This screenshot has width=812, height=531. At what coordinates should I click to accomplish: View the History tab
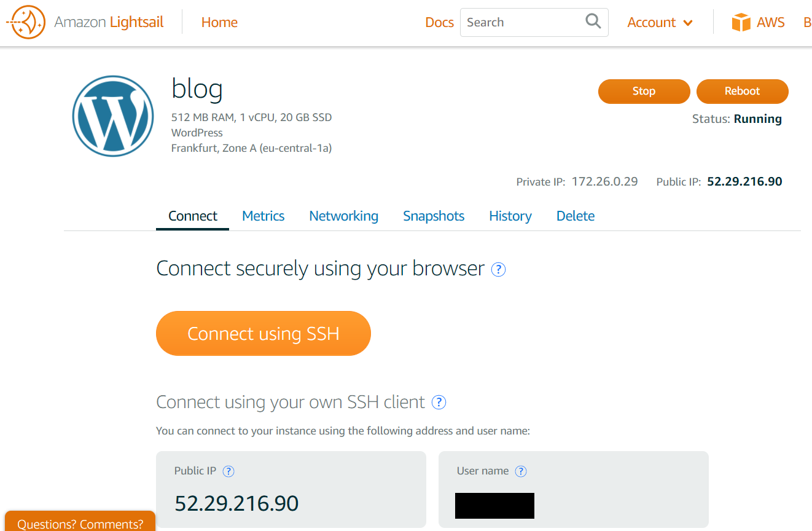click(x=510, y=216)
